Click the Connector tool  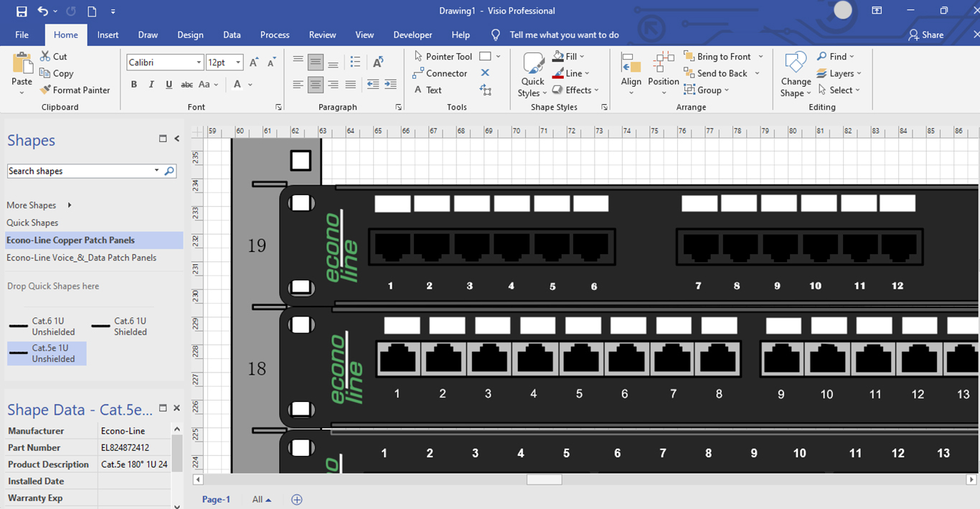440,73
